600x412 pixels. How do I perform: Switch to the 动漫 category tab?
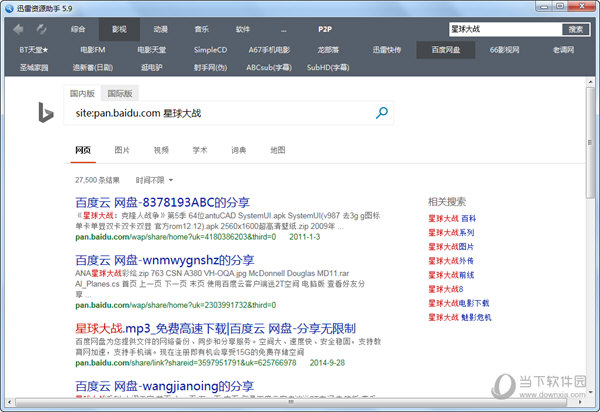tap(161, 29)
